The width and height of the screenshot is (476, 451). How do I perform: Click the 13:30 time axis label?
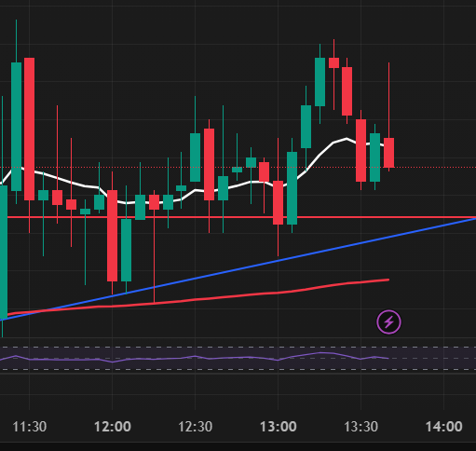coord(361,427)
